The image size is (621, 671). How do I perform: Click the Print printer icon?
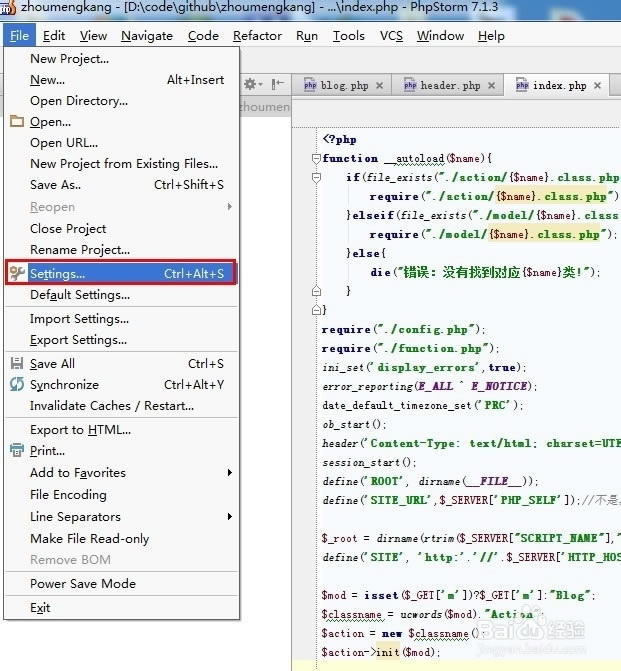[17, 450]
